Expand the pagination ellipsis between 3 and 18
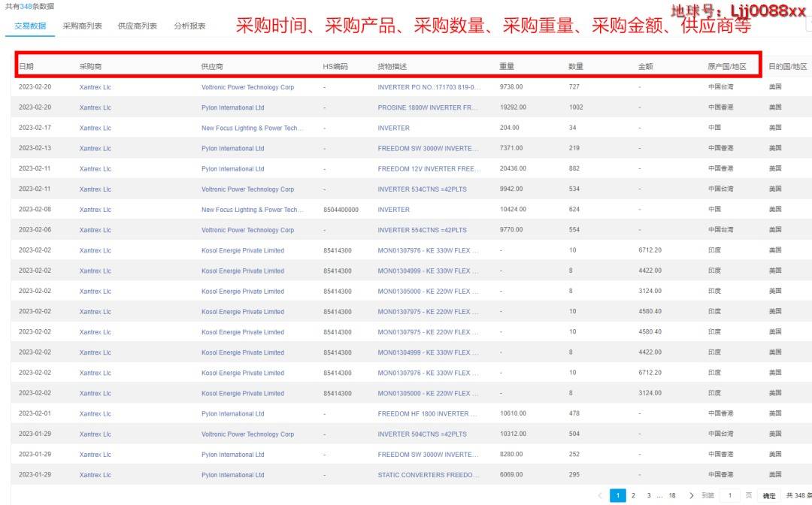Image resolution: width=812 pixels, height=505 pixels. pyautogui.click(x=660, y=496)
